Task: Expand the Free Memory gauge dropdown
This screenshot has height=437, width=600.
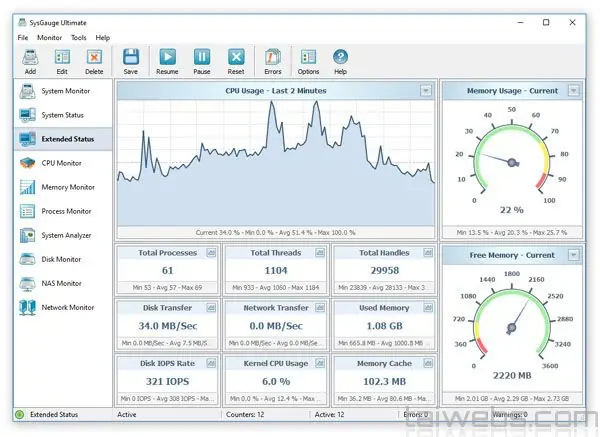Action: tap(573, 255)
